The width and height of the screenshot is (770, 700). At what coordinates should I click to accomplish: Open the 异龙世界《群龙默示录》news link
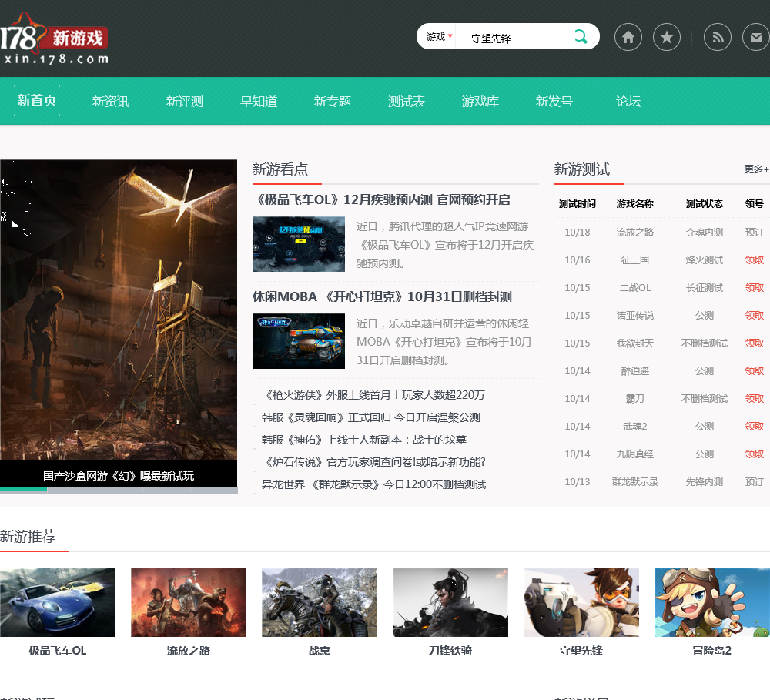[x=373, y=484]
